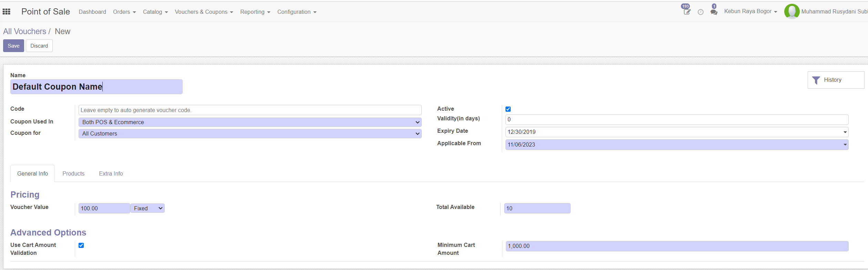Click the Point of Sale app title
868x270 pixels.
[45, 12]
